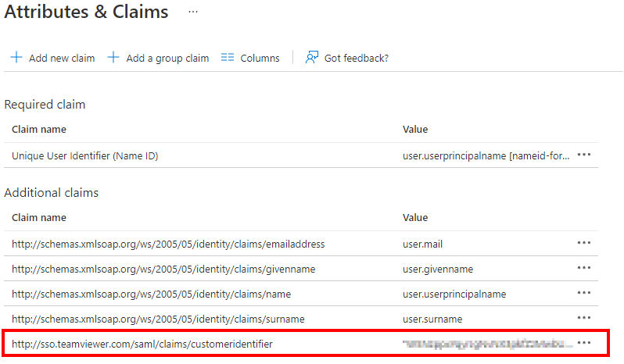Select the Columns toolbar item
This screenshot has height=364, width=624.
(250, 58)
